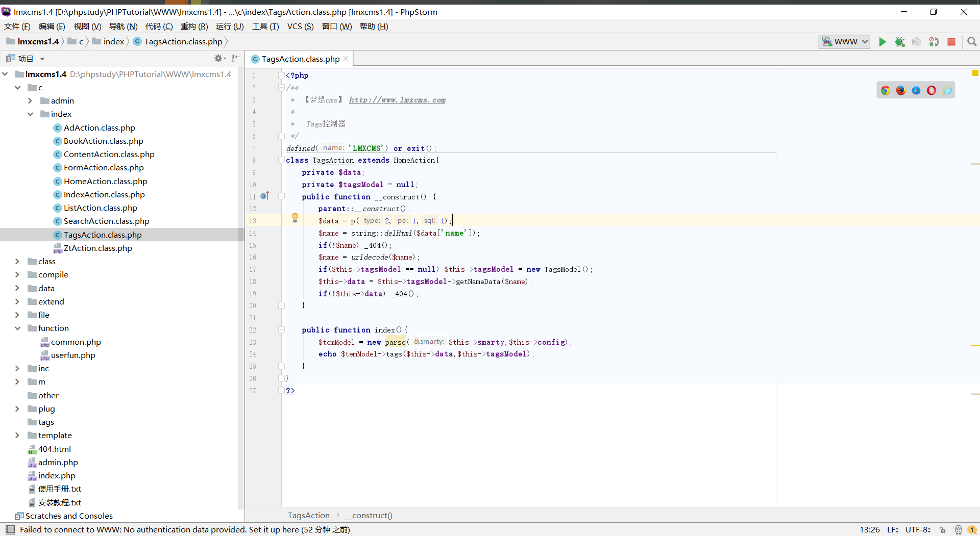Viewport: 980px width, 536px height.
Task: Open event log notification icon
Action: [972, 530]
